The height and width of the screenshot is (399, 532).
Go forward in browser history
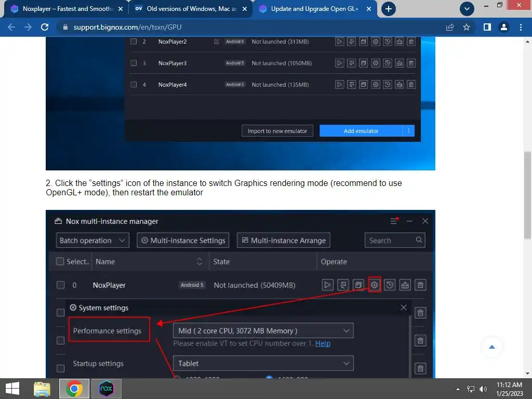(28, 27)
